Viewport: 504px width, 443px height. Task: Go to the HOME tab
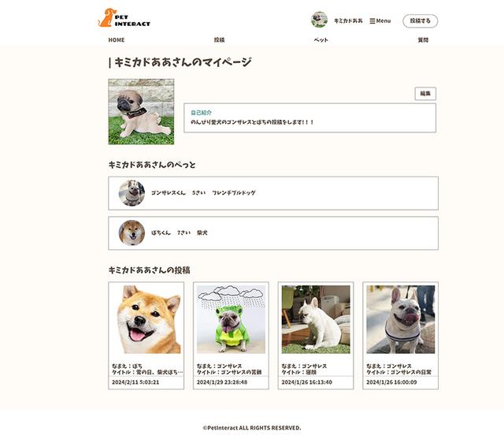pyautogui.click(x=117, y=40)
